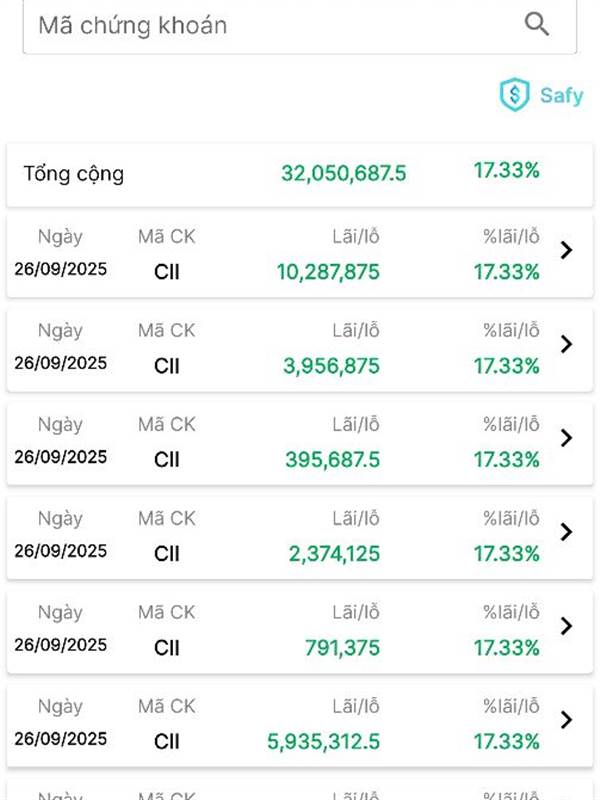The width and height of the screenshot is (600, 800).
Task: Open the Safy label link
Action: pos(561,97)
